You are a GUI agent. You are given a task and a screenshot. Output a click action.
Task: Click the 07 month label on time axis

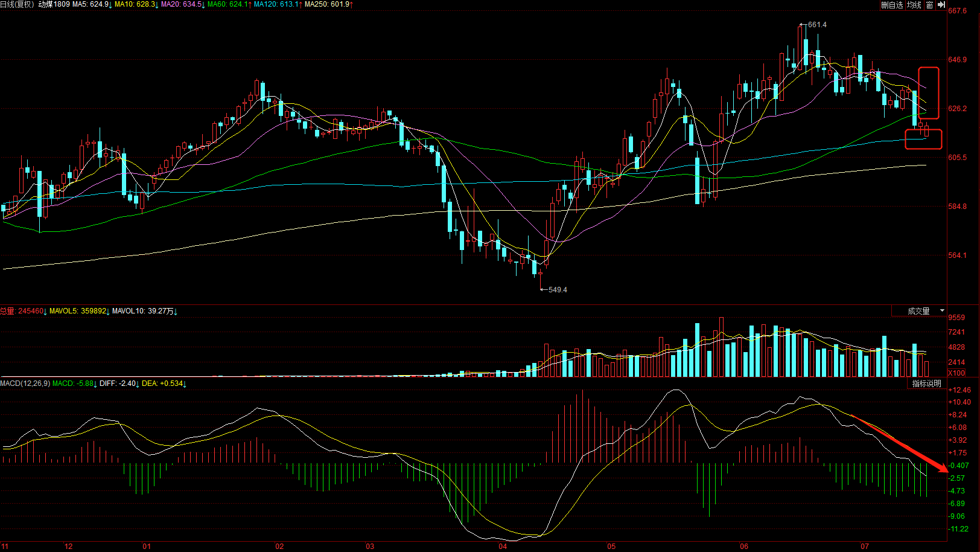(865, 547)
